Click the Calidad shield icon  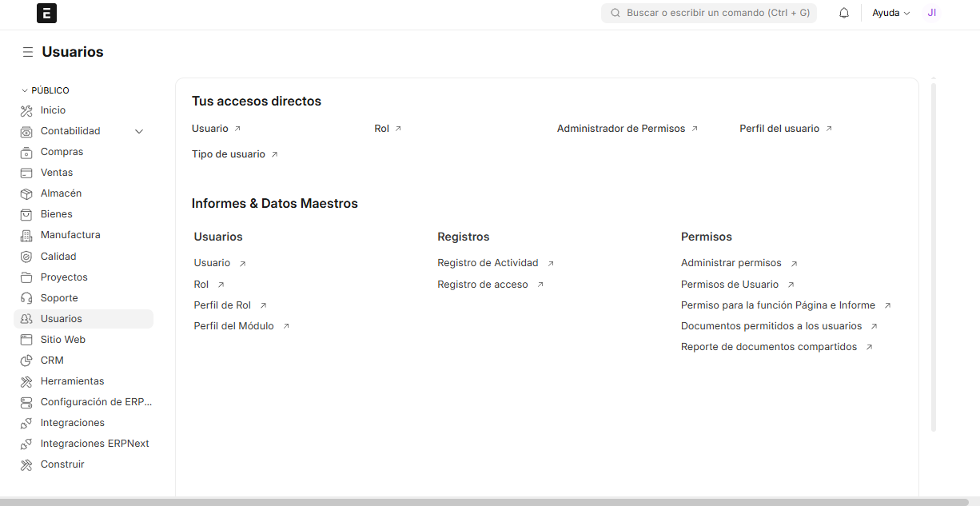(x=26, y=257)
